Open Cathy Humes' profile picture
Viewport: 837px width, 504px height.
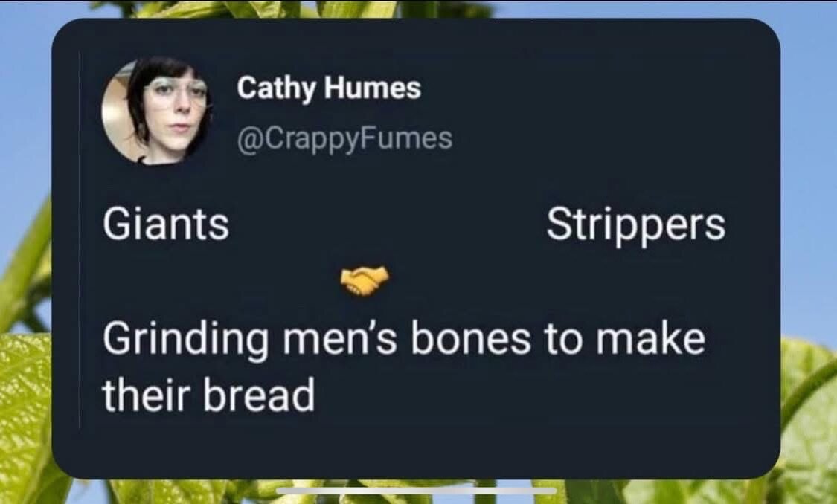pyautogui.click(x=156, y=111)
